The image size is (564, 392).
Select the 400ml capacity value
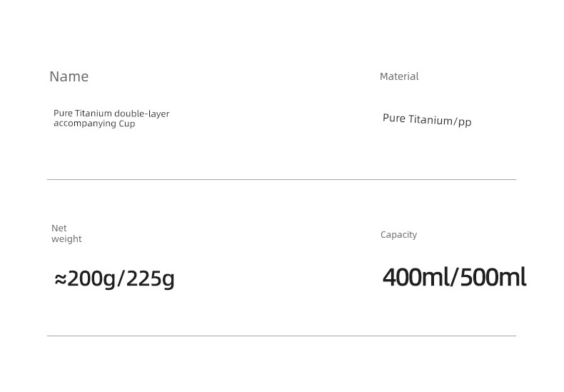416,277
